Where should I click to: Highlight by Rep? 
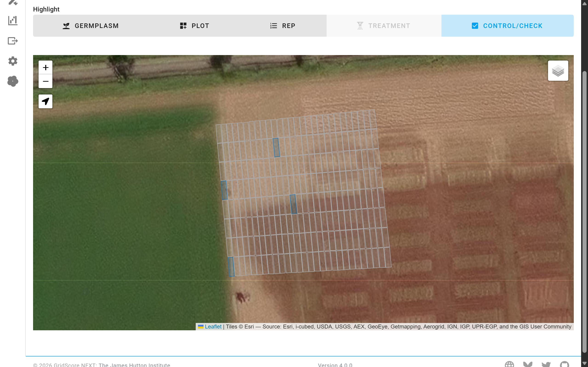tap(283, 26)
